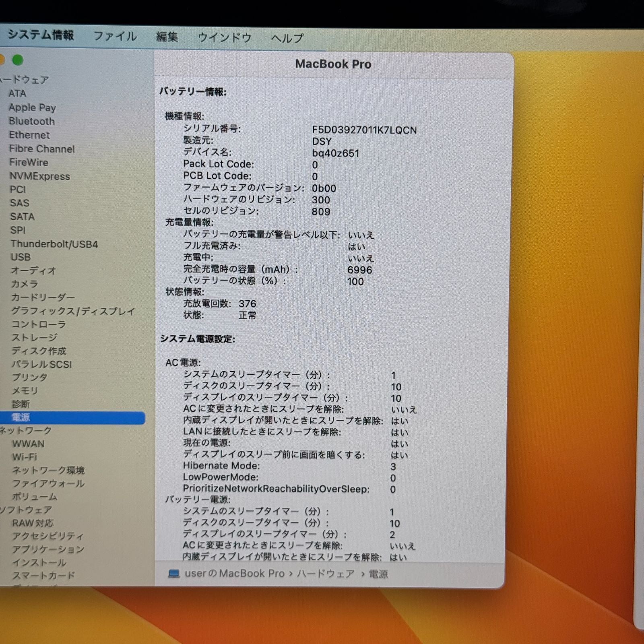Image resolution: width=644 pixels, height=644 pixels.
Task: Click the device name value bq40z651
Action: 335,153
